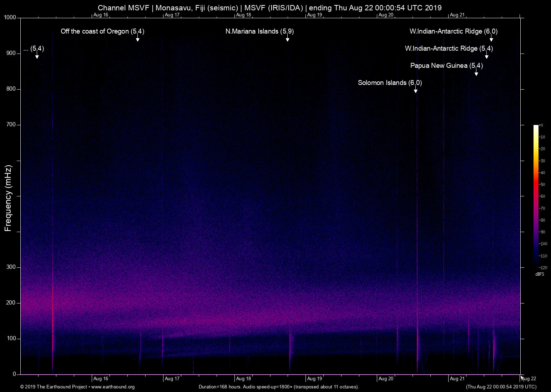
Task: Click the dBFS color scale bar
Action: [536, 196]
